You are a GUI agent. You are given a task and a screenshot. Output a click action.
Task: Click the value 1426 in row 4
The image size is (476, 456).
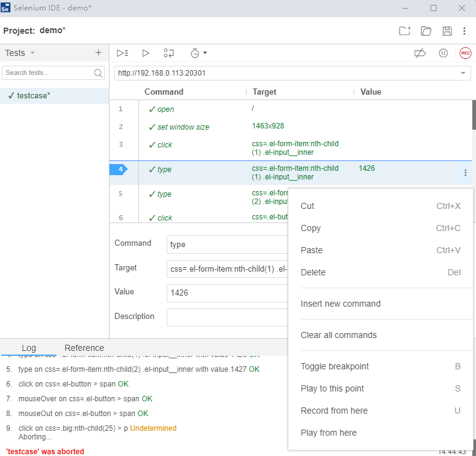click(367, 168)
